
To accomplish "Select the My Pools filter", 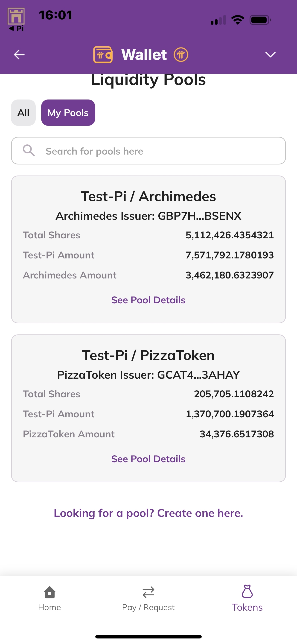I will tap(68, 113).
